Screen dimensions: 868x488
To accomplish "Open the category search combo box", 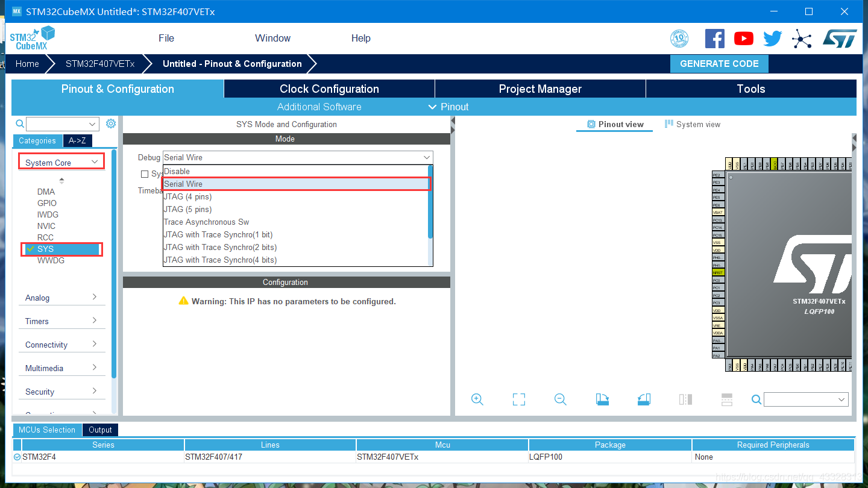I will pos(62,124).
